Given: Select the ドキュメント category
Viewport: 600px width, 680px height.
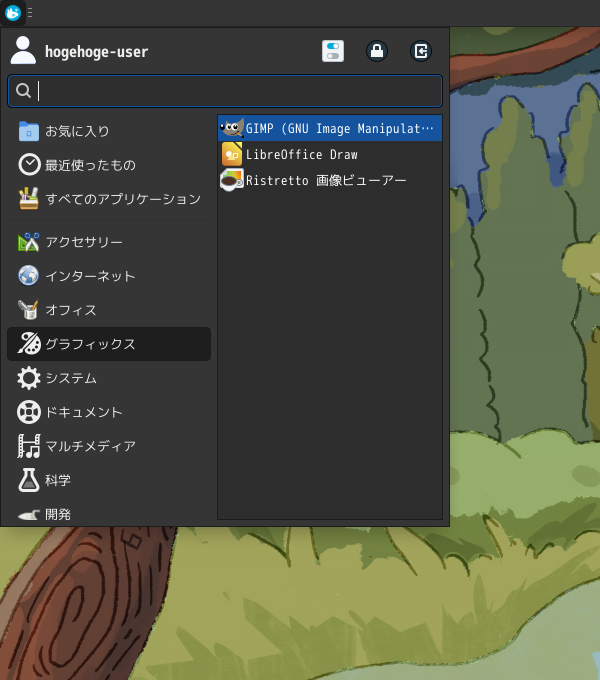Looking at the screenshot, I should pos(109,412).
